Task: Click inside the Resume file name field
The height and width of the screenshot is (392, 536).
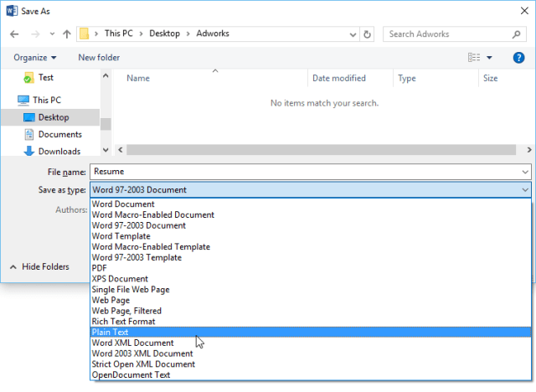Action: point(301,171)
